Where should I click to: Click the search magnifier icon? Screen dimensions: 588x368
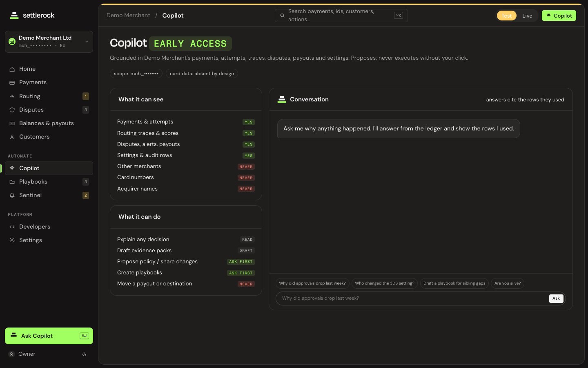coord(282,16)
